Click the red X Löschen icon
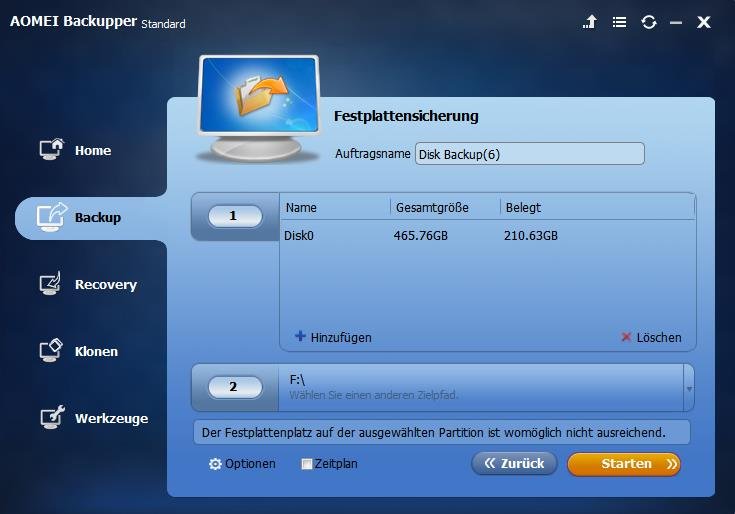The width and height of the screenshot is (735, 514). pyautogui.click(x=626, y=336)
